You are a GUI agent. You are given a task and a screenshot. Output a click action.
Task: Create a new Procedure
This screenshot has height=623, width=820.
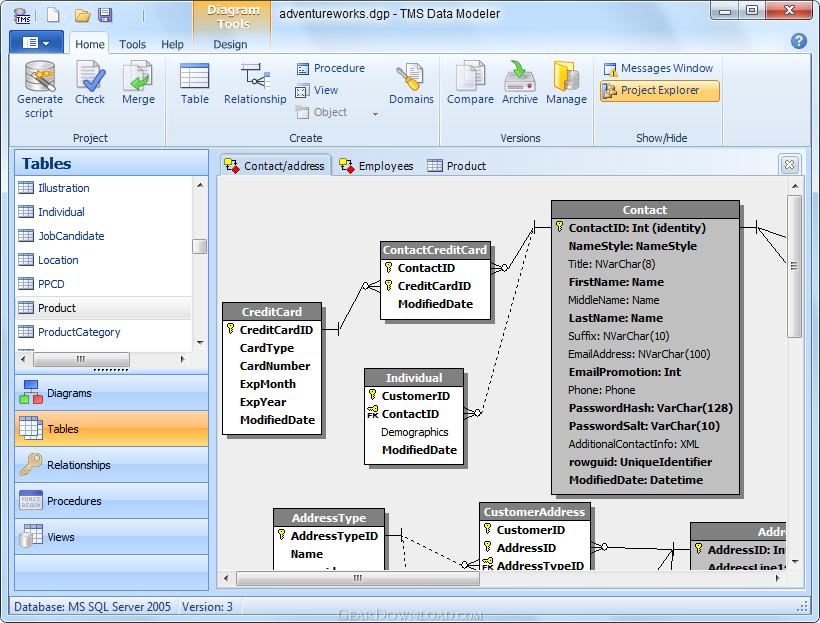(331, 68)
